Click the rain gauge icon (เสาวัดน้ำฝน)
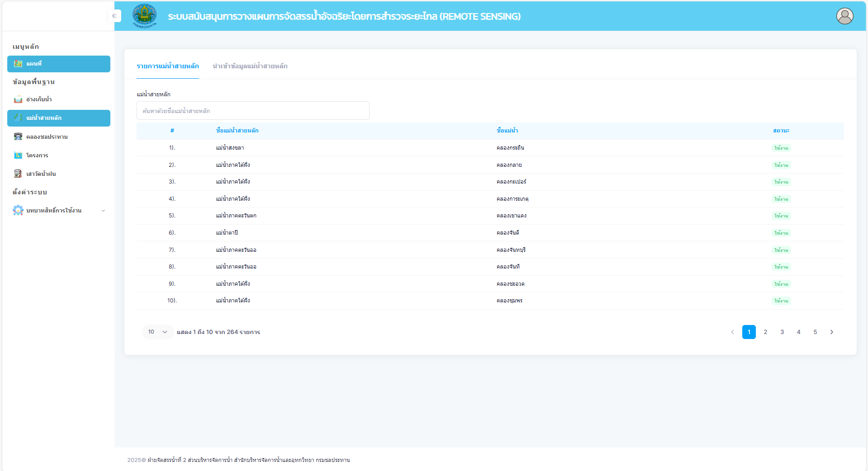Viewport: 868px width, 471px height. coord(18,174)
